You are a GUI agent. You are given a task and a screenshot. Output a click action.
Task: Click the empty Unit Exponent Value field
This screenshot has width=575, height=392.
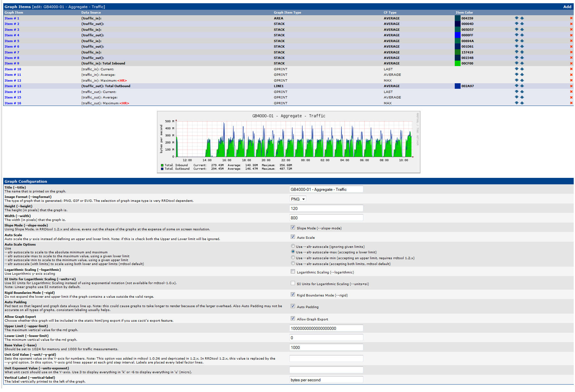326,370
